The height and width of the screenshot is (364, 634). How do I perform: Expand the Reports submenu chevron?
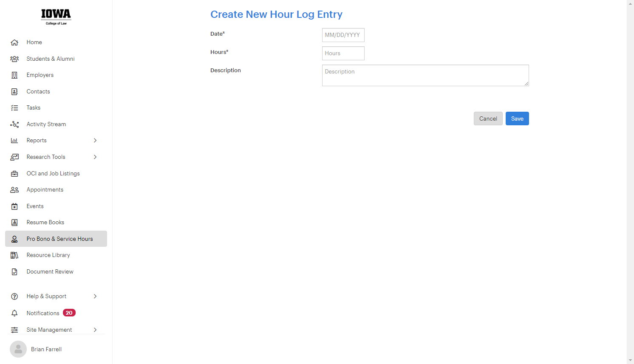click(x=95, y=141)
